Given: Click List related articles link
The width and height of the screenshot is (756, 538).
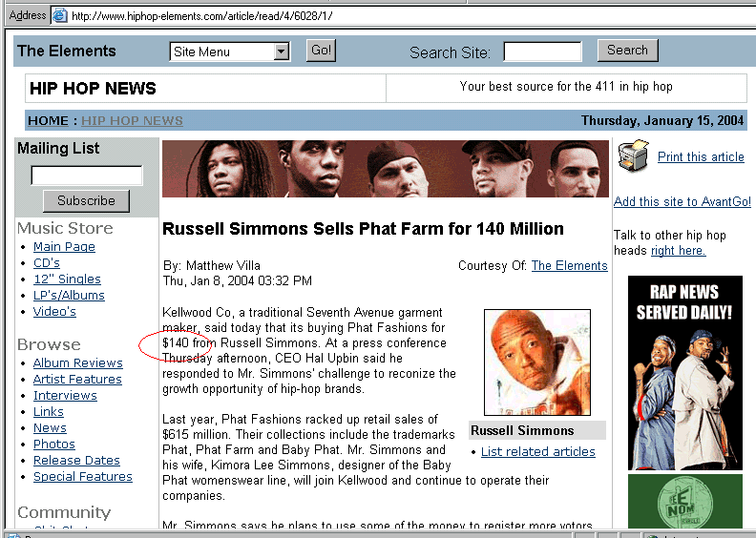Looking at the screenshot, I should (538, 452).
